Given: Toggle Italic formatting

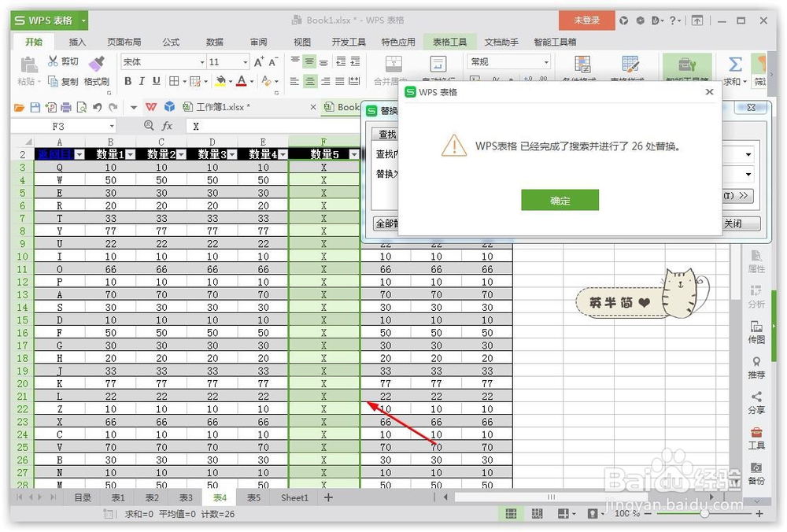Looking at the screenshot, I should click(x=142, y=81).
